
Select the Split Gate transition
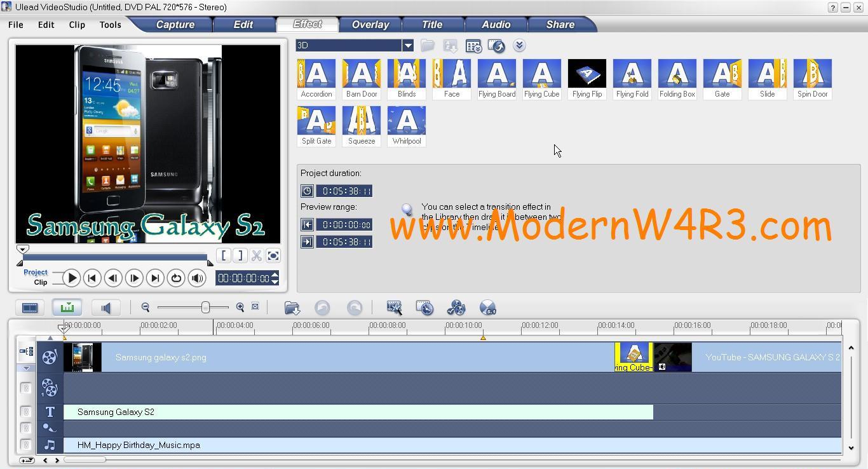(x=316, y=126)
